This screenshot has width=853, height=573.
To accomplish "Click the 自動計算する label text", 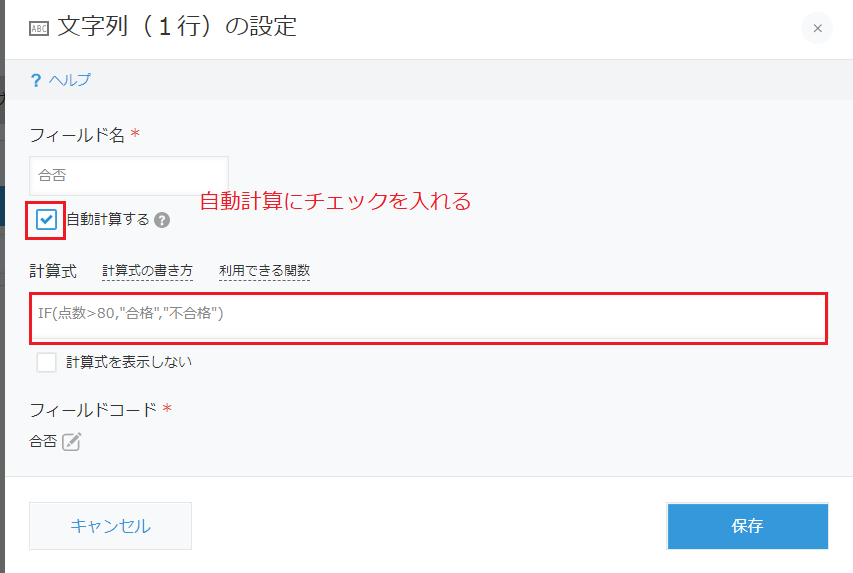I will point(108,219).
